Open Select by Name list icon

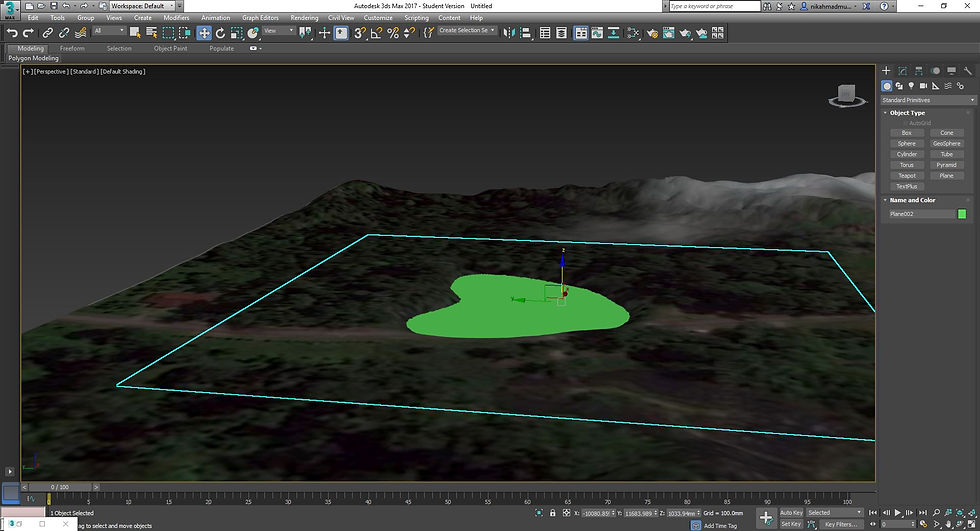pos(151,32)
